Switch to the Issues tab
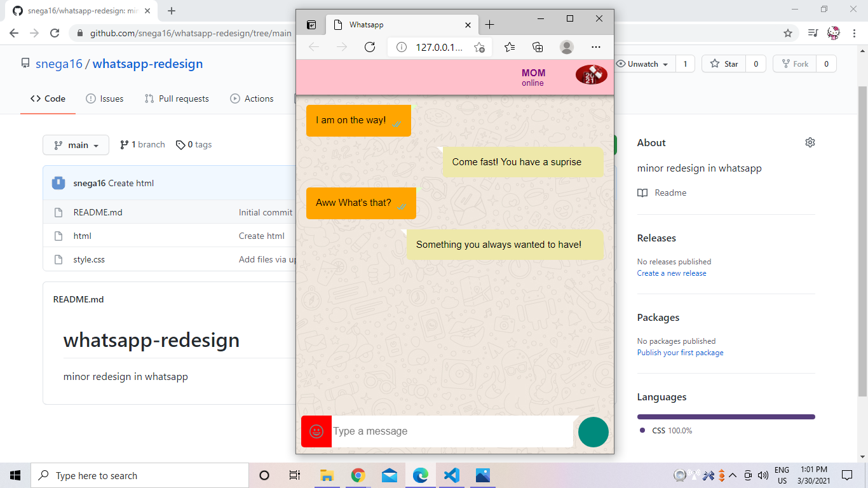The width and height of the screenshot is (868, 488). coord(104,98)
